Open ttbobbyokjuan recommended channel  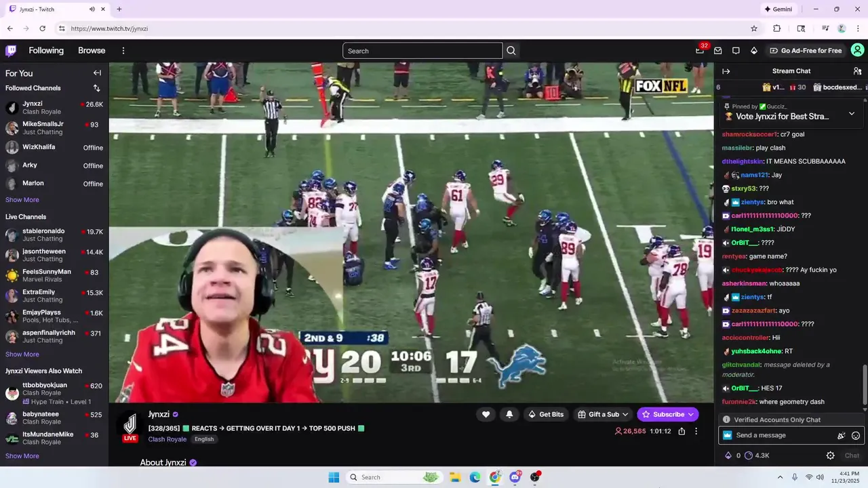[x=54, y=394]
